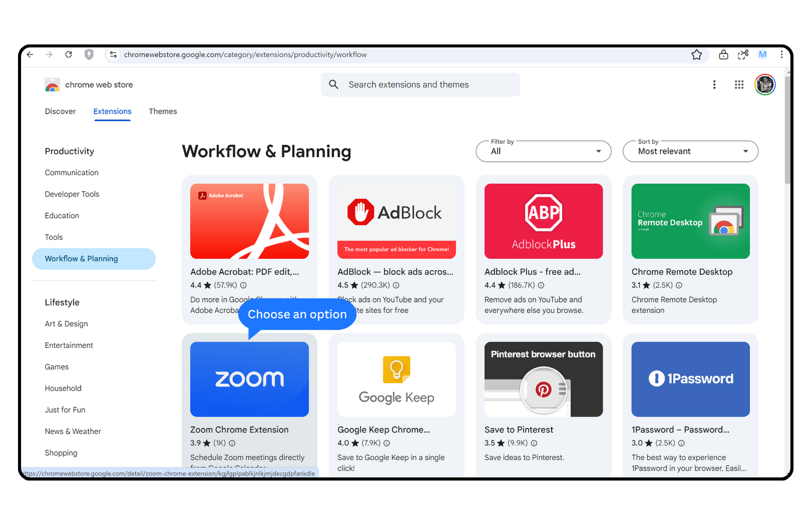Show rating info icon for Chrome Remote Desktop
This screenshot has height=525, width=812.
[x=679, y=286]
